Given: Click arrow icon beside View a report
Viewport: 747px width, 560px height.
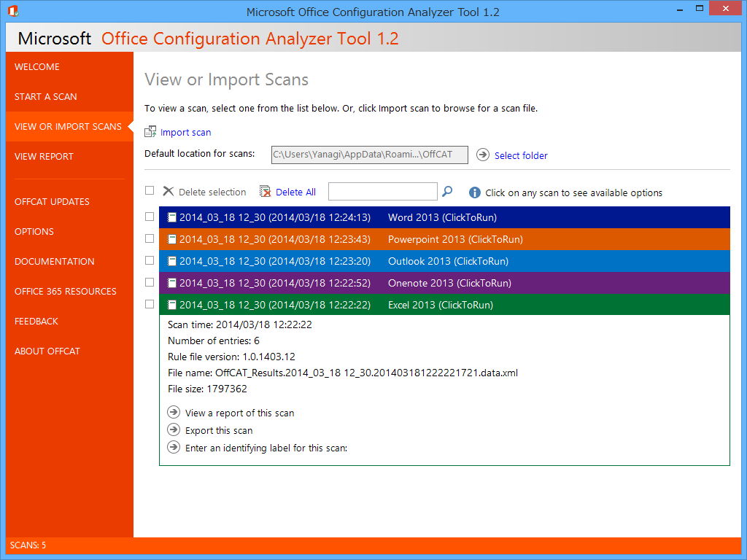Looking at the screenshot, I should tap(174, 412).
